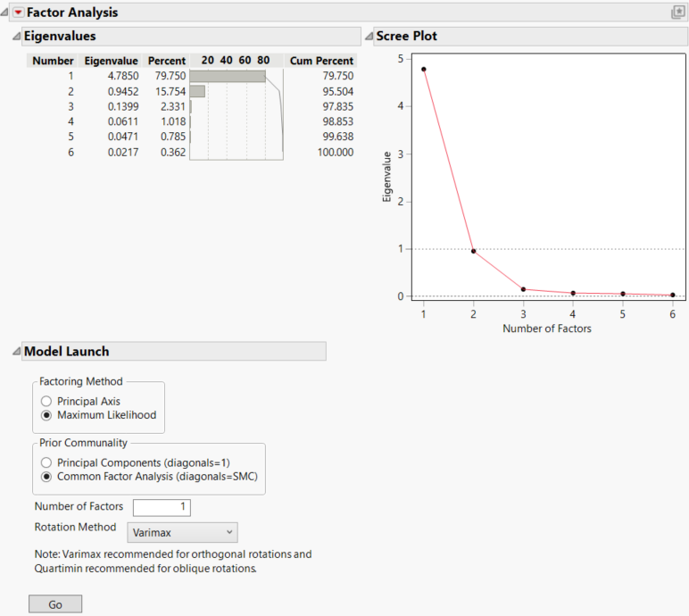Screen dimensions: 689x616
Task: Click scree plot point for factor 2
Action: pyautogui.click(x=473, y=251)
